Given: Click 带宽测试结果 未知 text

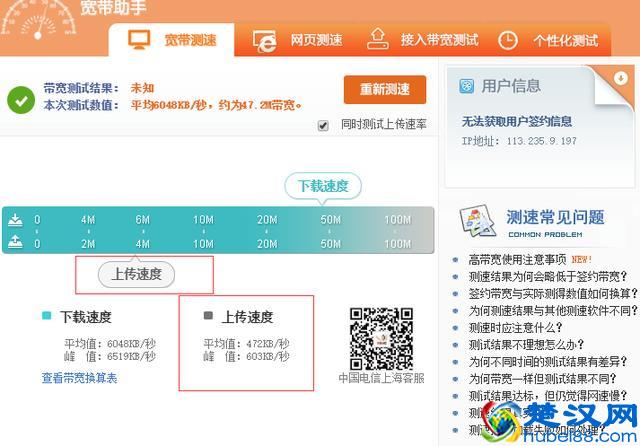Looking at the screenshot, I should (x=99, y=88).
